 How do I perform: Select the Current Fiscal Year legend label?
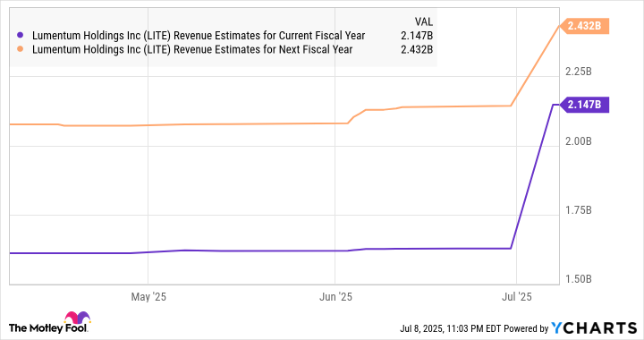coord(199,36)
